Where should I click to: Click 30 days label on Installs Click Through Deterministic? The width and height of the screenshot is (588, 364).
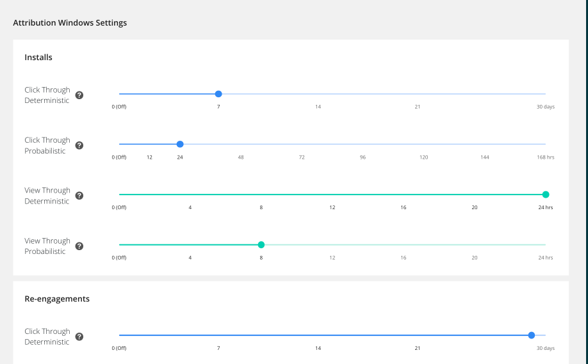(545, 106)
